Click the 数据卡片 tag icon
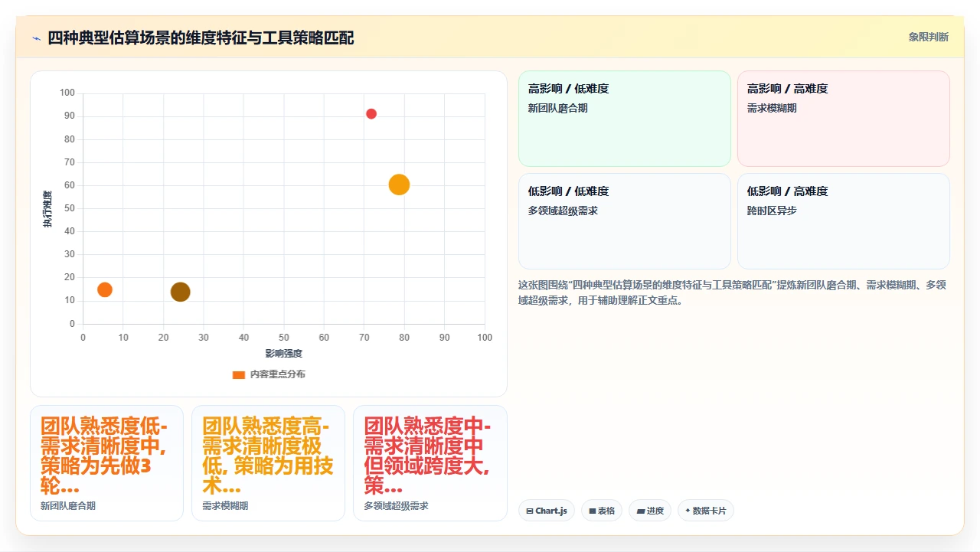The width and height of the screenshot is (980, 552). [688, 511]
